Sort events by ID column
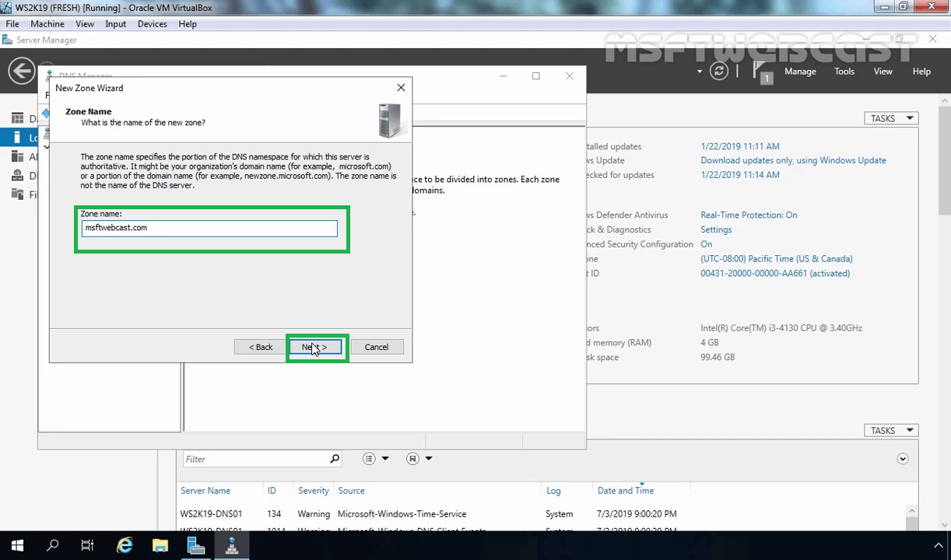This screenshot has height=560, width=951. point(272,491)
